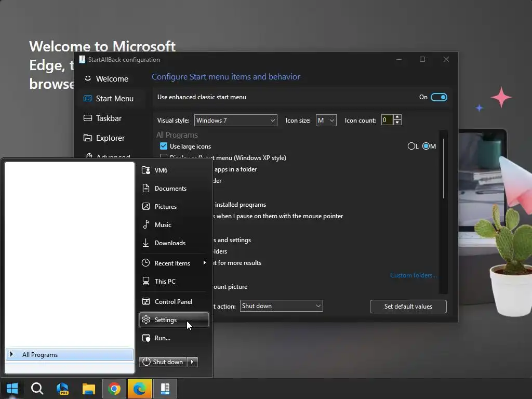The width and height of the screenshot is (532, 399).
Task: Click the VM6 user folder icon
Action: tap(146, 170)
